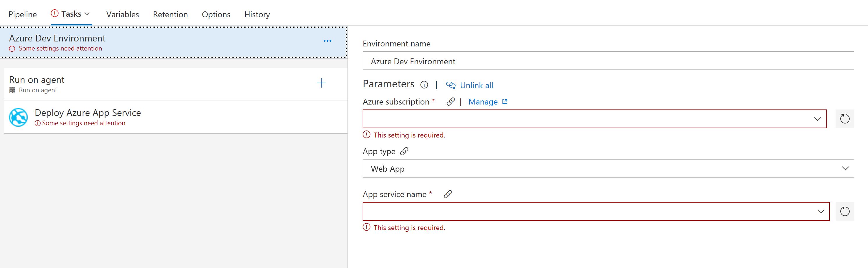The image size is (868, 268).
Task: Open the App service name dropdown
Action: click(x=596, y=212)
